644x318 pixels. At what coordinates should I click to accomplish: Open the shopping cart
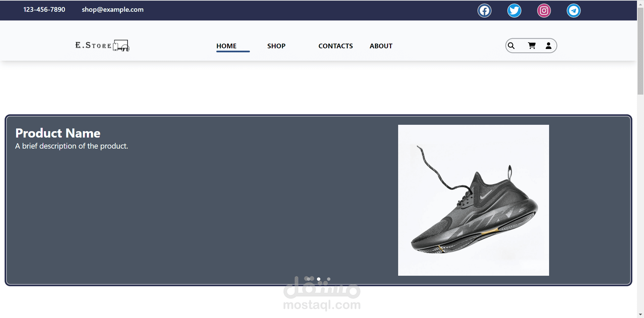click(x=532, y=46)
